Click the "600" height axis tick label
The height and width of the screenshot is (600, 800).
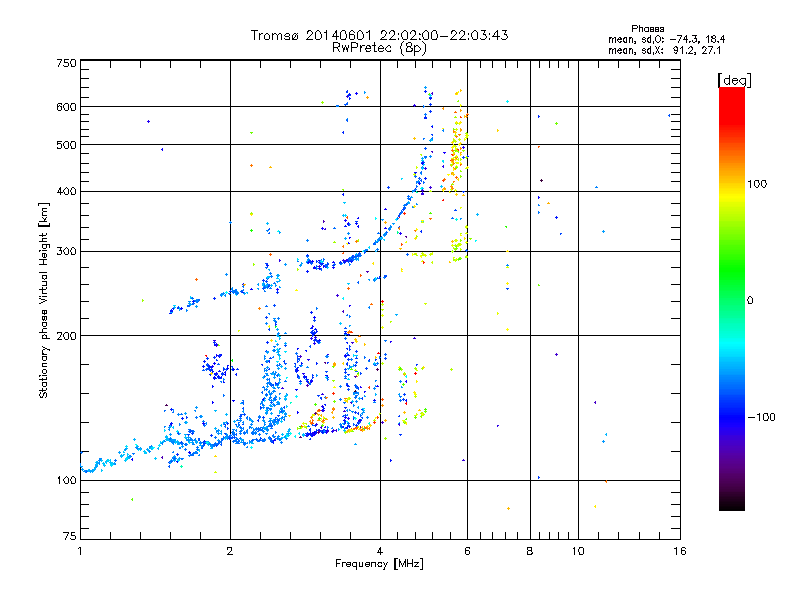pyautogui.click(x=66, y=107)
